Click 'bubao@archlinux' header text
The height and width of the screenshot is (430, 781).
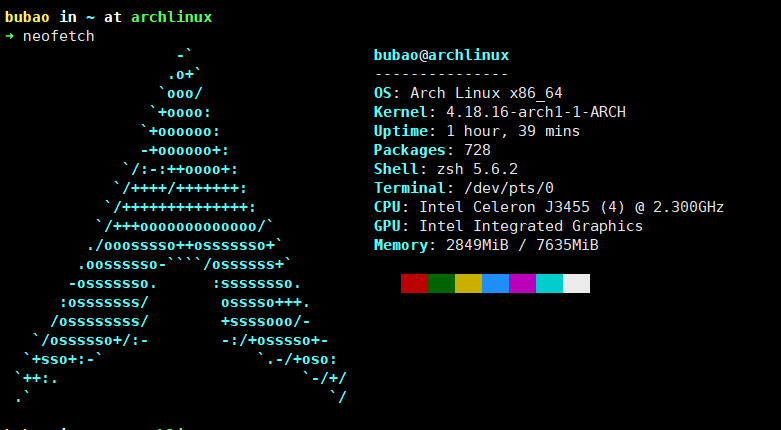pos(441,55)
